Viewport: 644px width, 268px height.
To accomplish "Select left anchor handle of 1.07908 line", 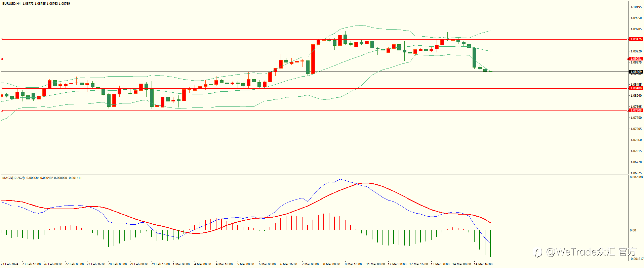I will pyautogui.click(x=2, y=110).
